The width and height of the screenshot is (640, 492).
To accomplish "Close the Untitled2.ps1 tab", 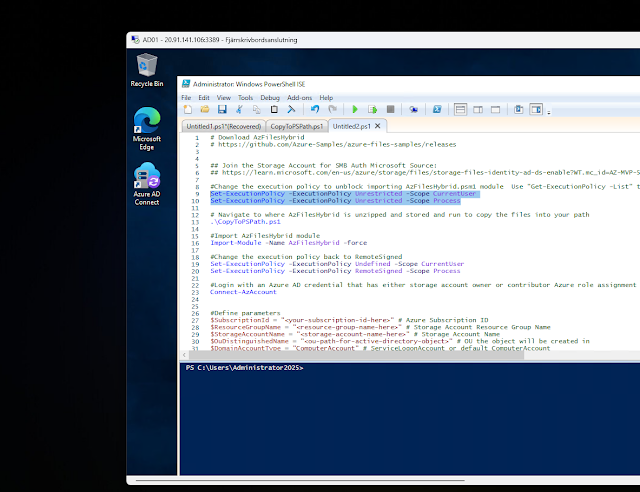I will pyautogui.click(x=378, y=126).
